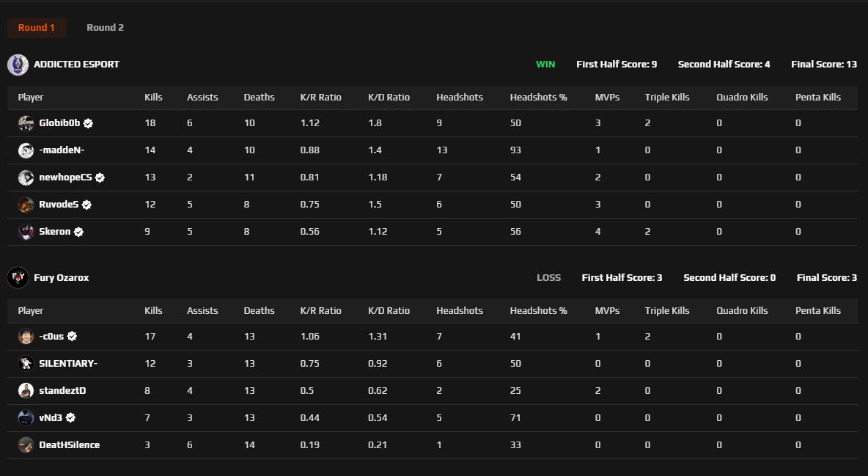Open Skeron player avatar
Viewport: 868px width, 476px height.
[x=26, y=232]
